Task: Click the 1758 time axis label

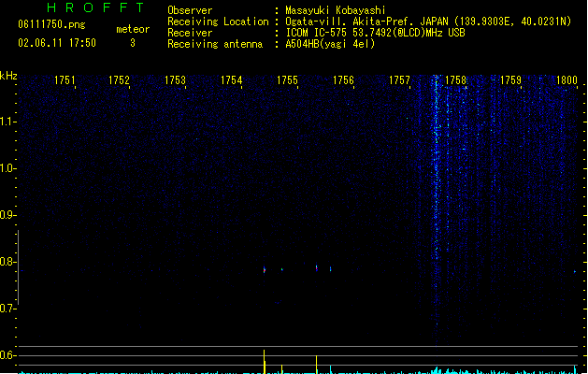Action: (455, 80)
